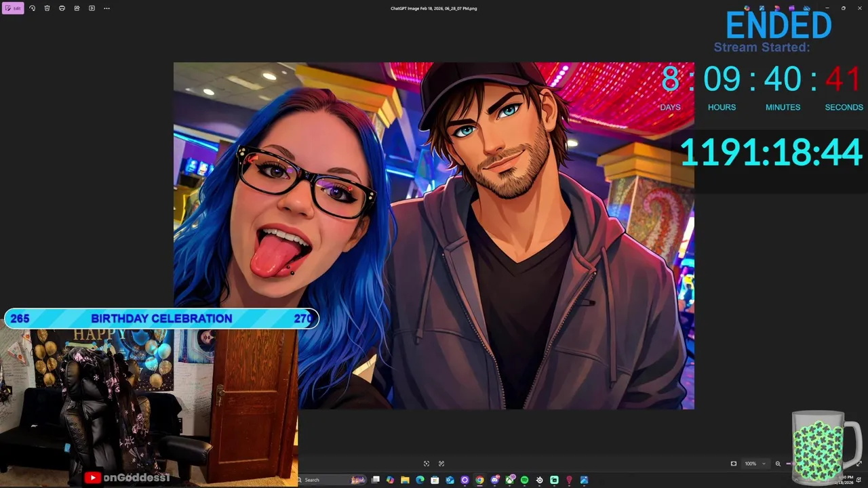The image size is (868, 488).
Task: Launch Copilot from the taskbar
Action: tap(390, 480)
